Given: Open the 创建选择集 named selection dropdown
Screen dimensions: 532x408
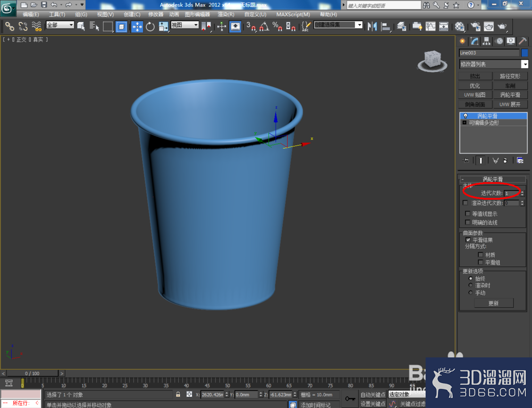Looking at the screenshot, I should 338,25.
